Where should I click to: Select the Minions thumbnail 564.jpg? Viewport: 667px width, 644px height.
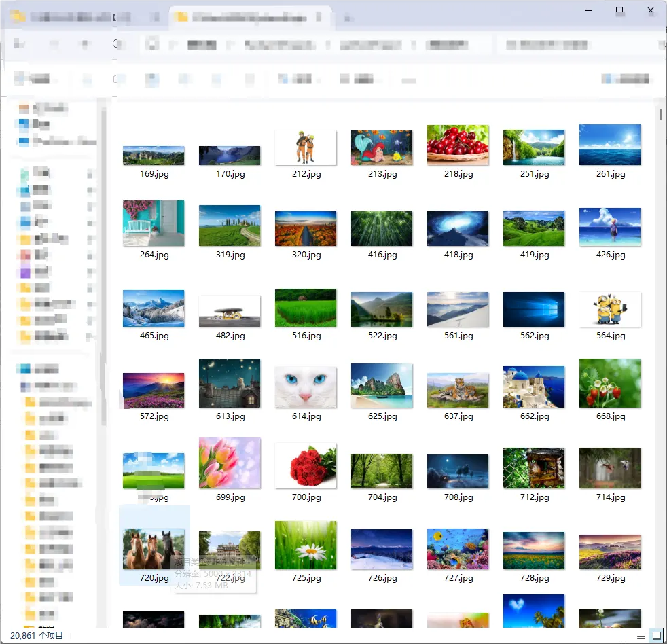pyautogui.click(x=609, y=309)
